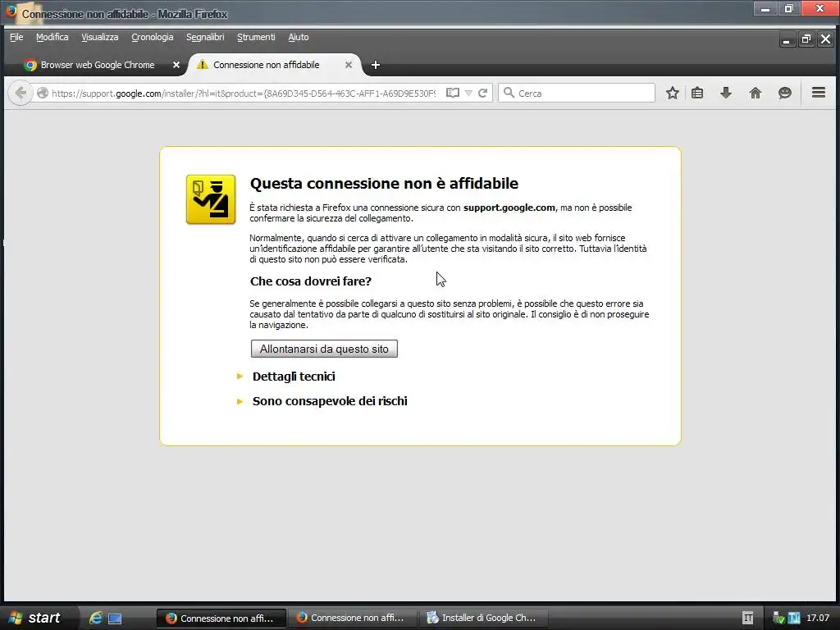The width and height of the screenshot is (840, 630).
Task: Switch to first Connessione non affi... taskbar window
Action: coord(221,618)
